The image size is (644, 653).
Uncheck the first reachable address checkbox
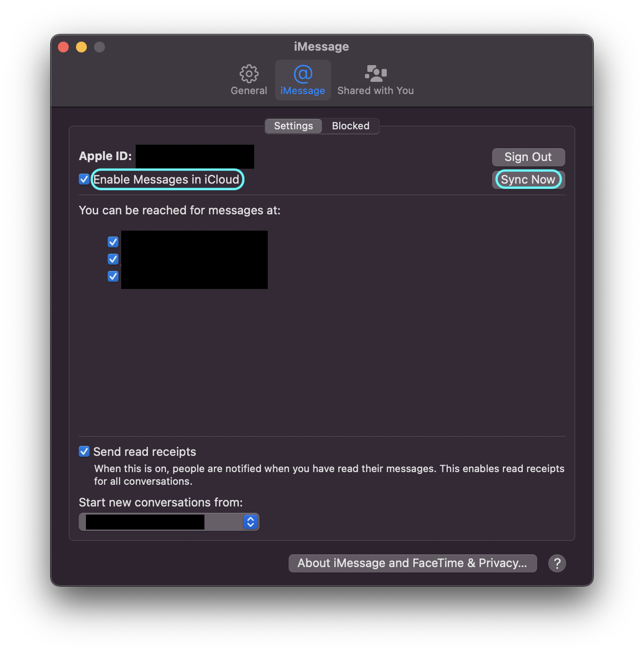coord(113,242)
